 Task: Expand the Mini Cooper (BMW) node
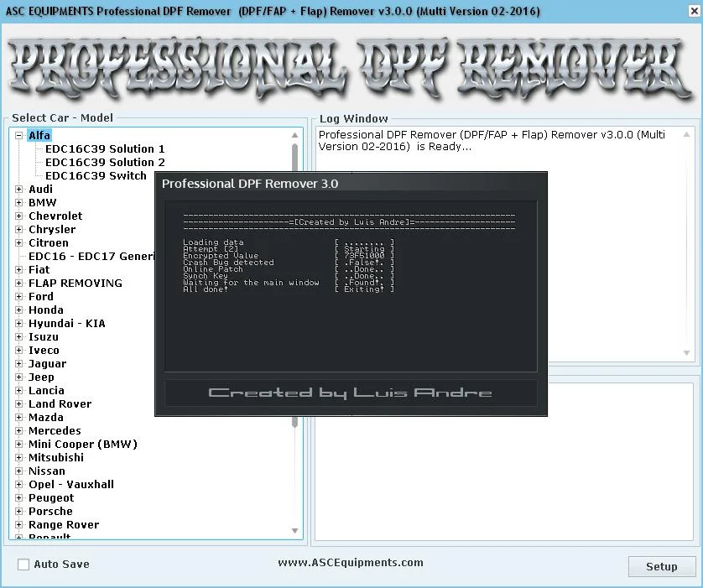pyautogui.click(x=19, y=444)
